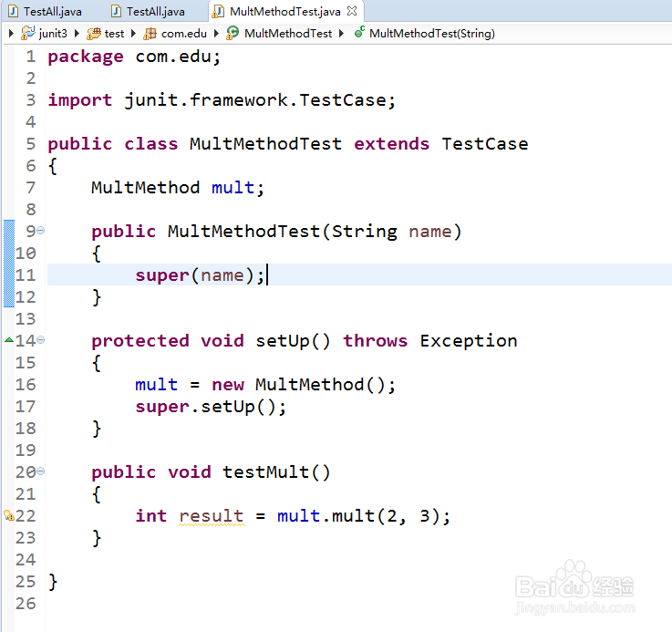The image size is (672, 632).
Task: Click the MultMethodTest class icon in breadcrumb
Action: point(233,33)
